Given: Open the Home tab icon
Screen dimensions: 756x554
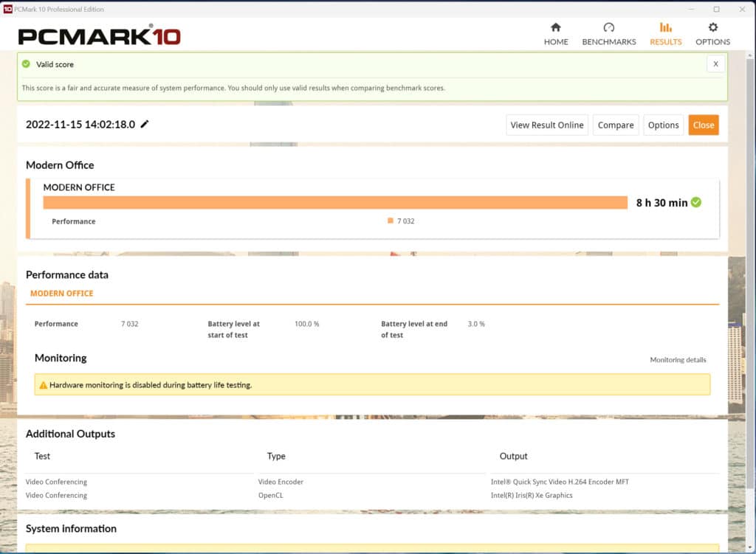Looking at the screenshot, I should (555, 27).
